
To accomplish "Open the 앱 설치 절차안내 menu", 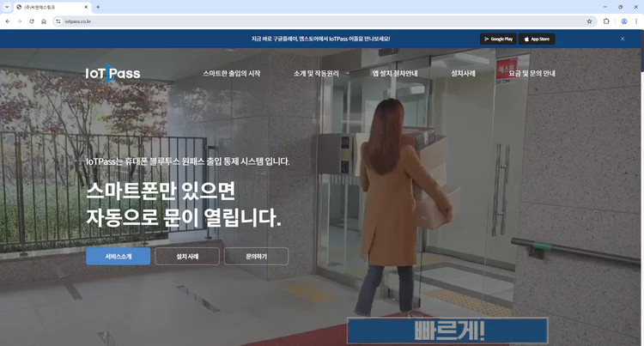I will point(394,74).
